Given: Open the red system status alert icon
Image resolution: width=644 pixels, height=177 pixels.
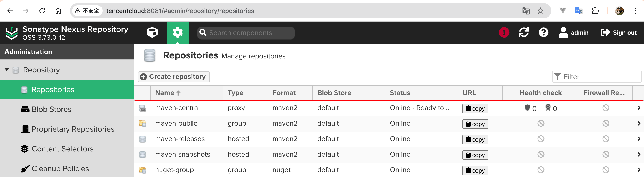Looking at the screenshot, I should click(504, 33).
